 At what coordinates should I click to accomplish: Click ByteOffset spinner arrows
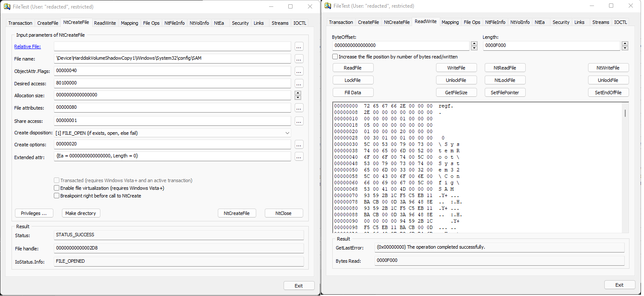point(474,46)
